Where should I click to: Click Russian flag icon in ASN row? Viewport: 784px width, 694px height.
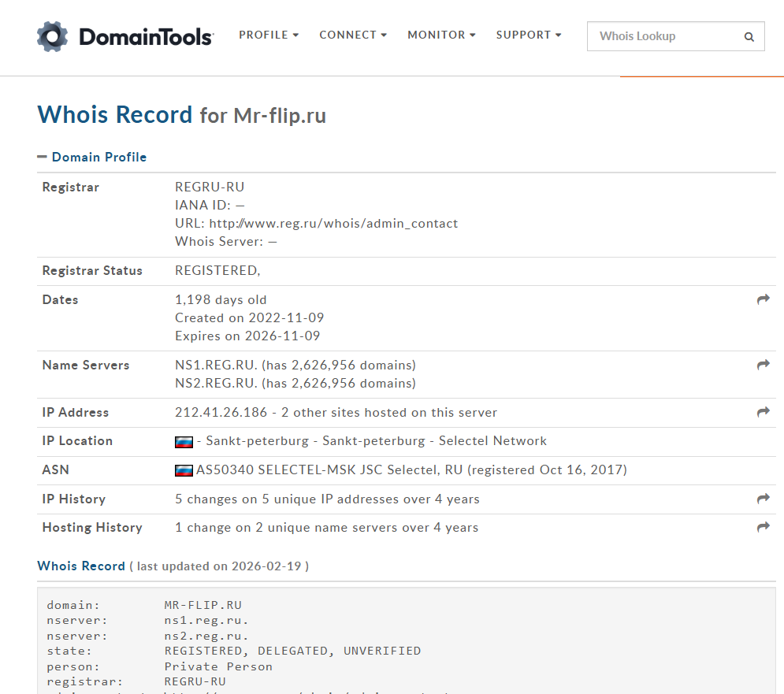(x=184, y=470)
